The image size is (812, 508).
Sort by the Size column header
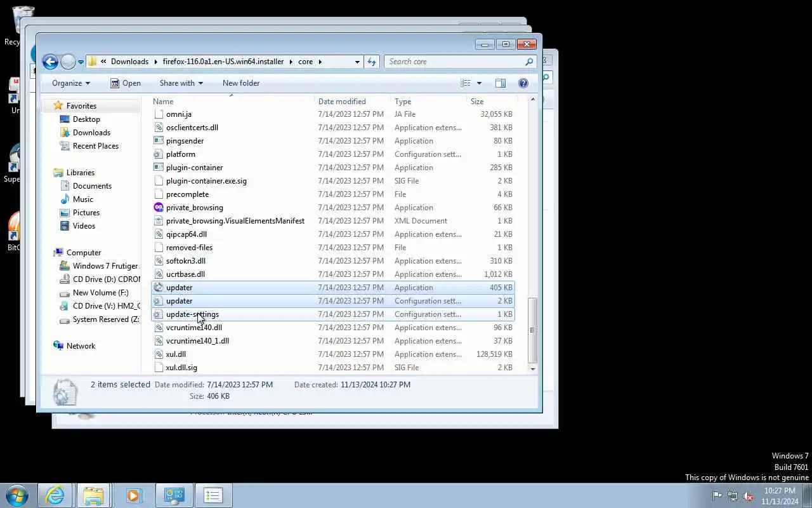click(x=477, y=102)
